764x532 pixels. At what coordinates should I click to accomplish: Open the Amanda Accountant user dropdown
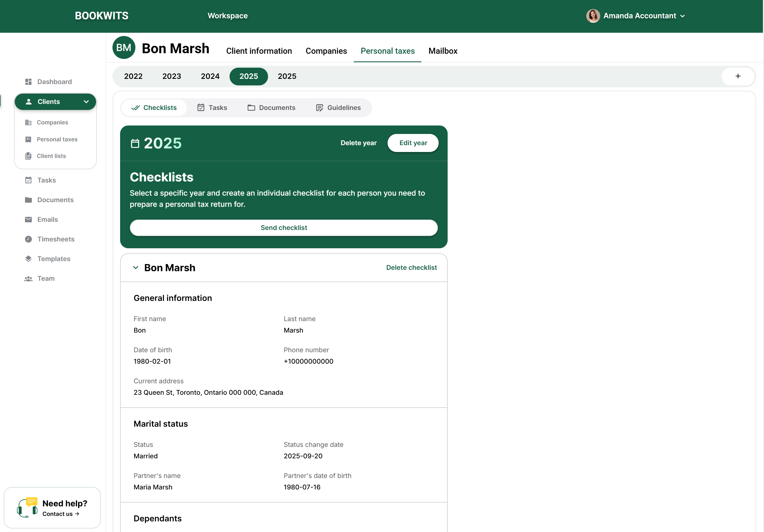635,16
